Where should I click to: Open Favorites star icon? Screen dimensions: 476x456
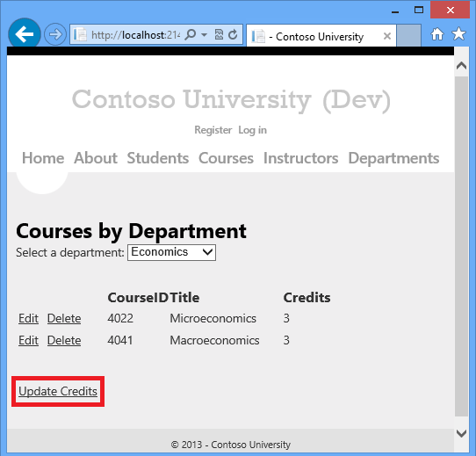pos(458,33)
